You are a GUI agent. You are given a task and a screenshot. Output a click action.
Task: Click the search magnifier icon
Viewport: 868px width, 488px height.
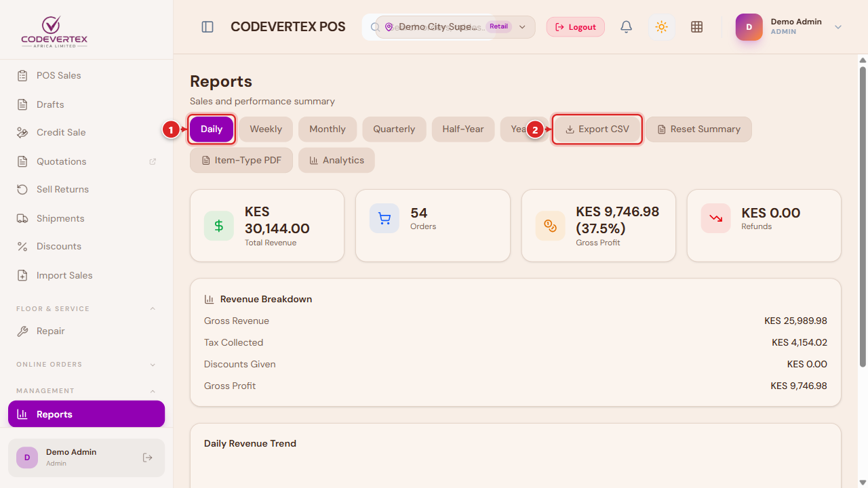[374, 27]
